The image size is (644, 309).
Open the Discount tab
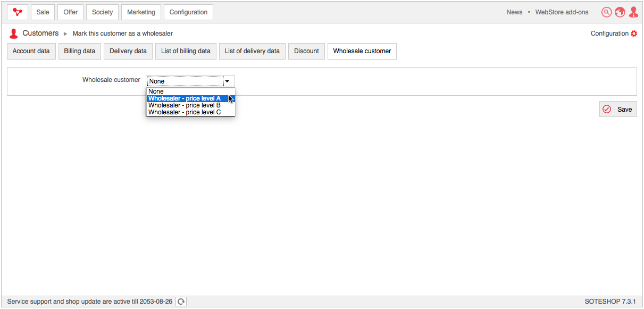coord(306,51)
